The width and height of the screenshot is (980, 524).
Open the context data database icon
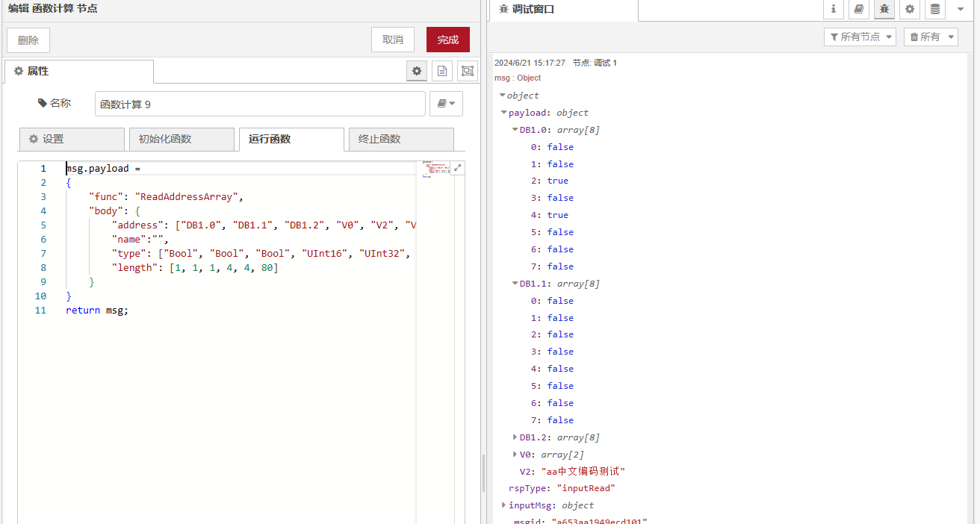pyautogui.click(x=934, y=10)
